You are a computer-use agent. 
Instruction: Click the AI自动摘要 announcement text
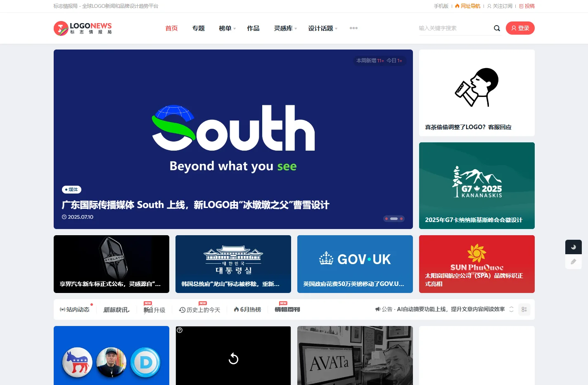coord(451,309)
